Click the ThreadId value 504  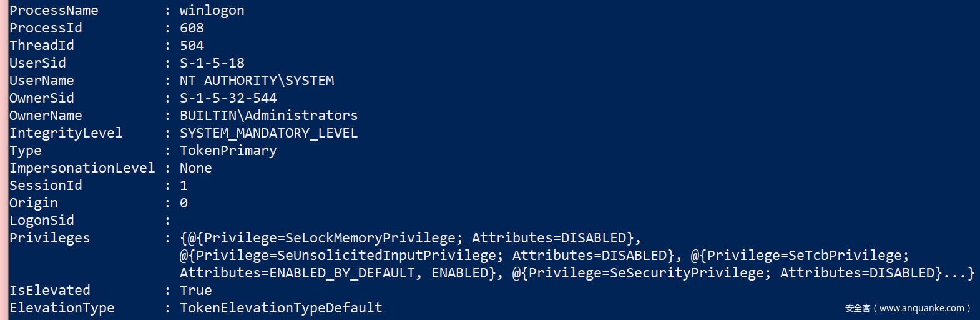(192, 46)
